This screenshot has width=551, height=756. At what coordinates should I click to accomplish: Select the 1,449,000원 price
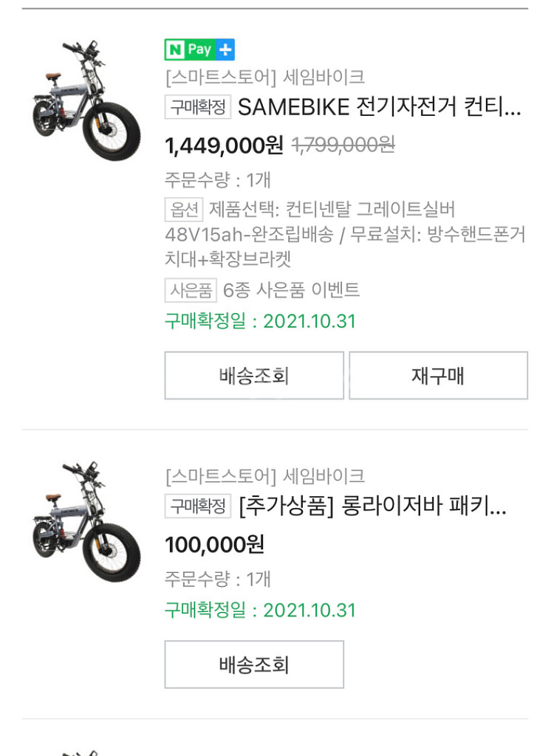[x=224, y=145]
